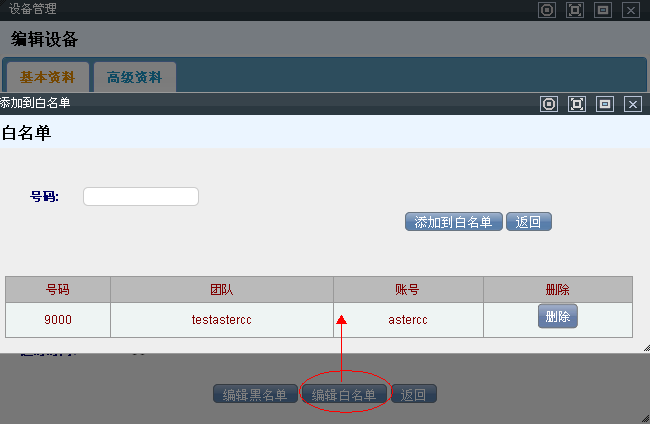Focus the 号码 input field
650x424 pixels.
pos(140,196)
